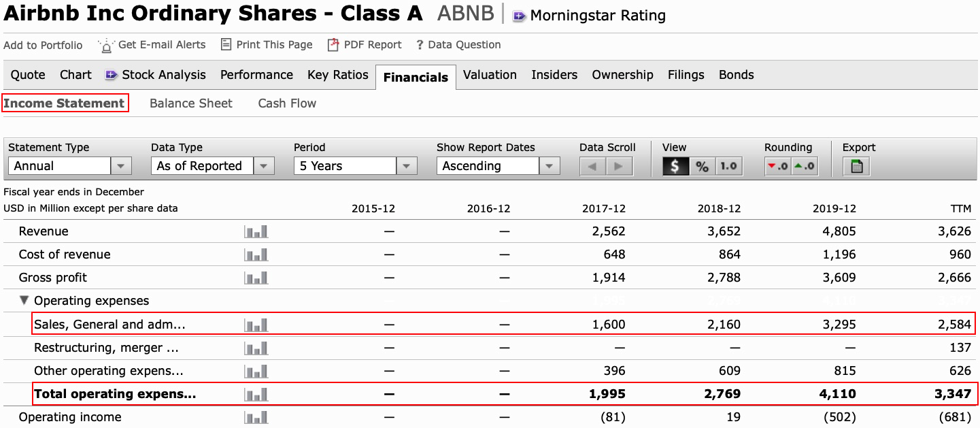980x428 pixels.
Task: Click the Revenue row bar chart icon
Action: pyautogui.click(x=256, y=232)
